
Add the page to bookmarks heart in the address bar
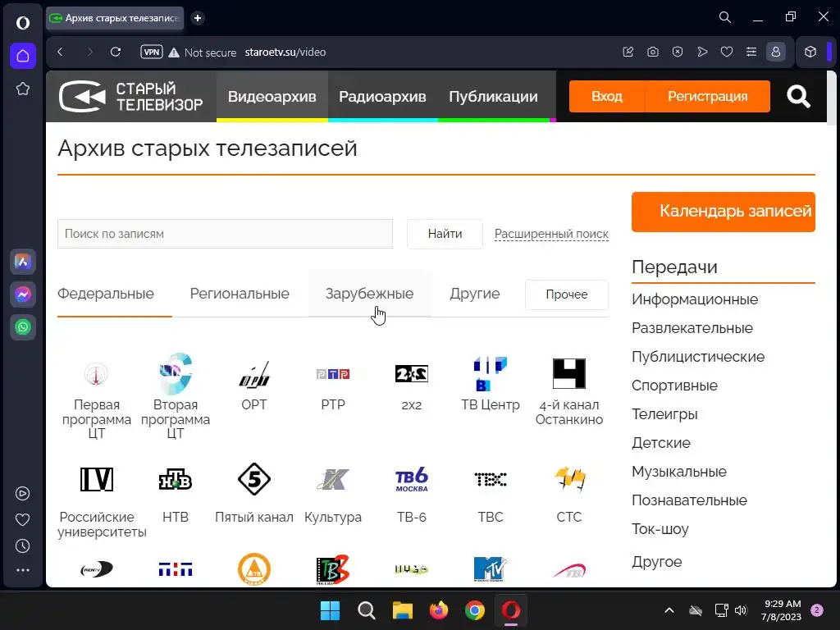point(727,52)
